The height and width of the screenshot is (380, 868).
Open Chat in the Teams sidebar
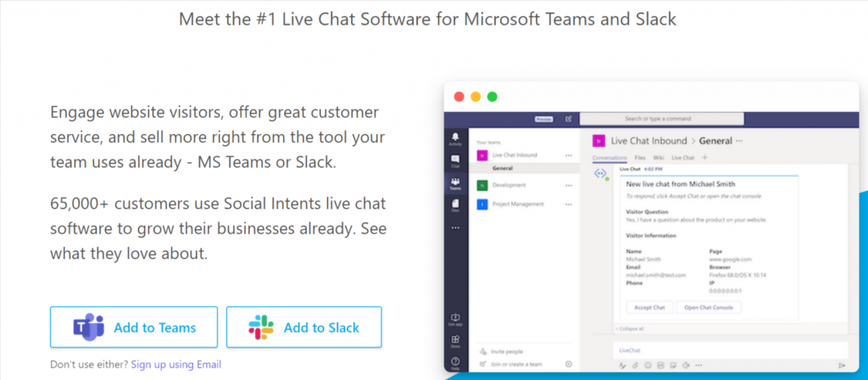(455, 161)
